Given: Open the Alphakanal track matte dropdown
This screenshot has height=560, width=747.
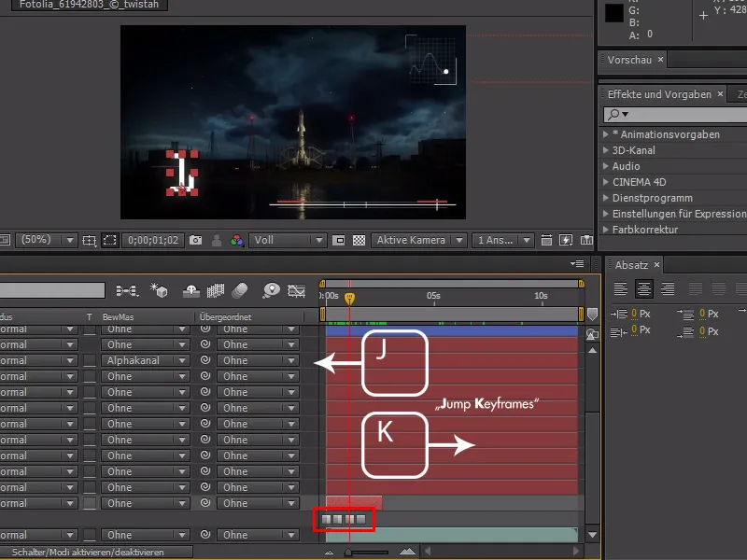Looking at the screenshot, I should click(x=146, y=360).
